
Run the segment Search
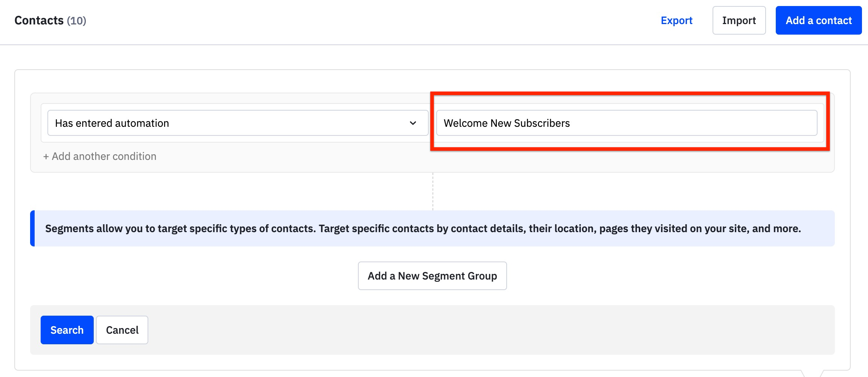coord(67,330)
